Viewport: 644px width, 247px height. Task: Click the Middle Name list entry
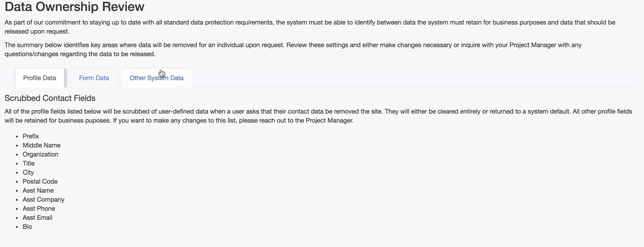[42, 145]
